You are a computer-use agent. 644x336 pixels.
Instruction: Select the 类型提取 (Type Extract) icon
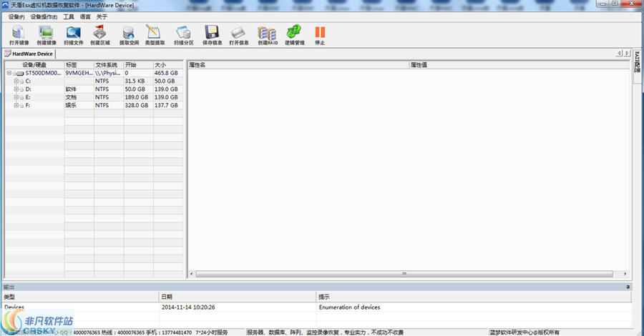coord(155,33)
